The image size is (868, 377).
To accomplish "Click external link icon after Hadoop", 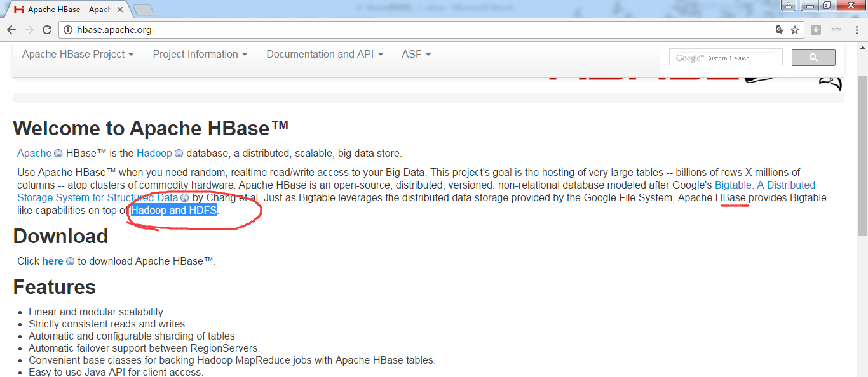I will (x=179, y=154).
